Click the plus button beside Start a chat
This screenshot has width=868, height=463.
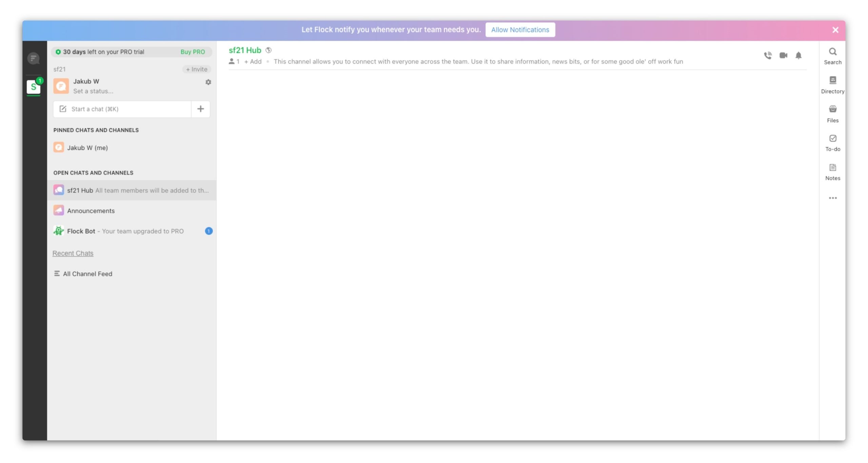click(x=201, y=109)
